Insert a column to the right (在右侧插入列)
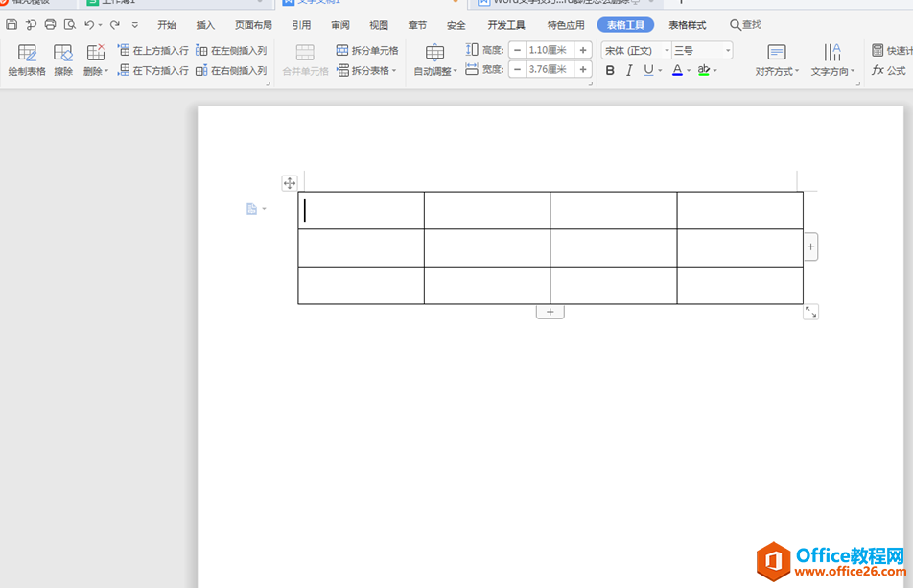 coord(231,70)
